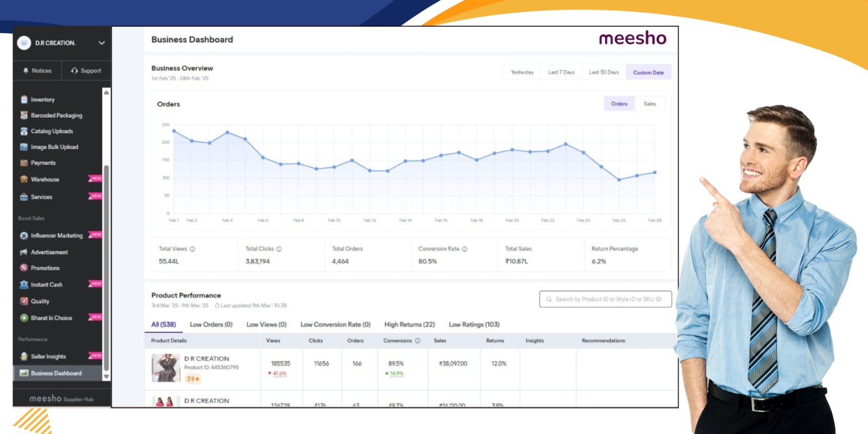Click the sidebar scroll down arrow
868x434 pixels.
106,376
